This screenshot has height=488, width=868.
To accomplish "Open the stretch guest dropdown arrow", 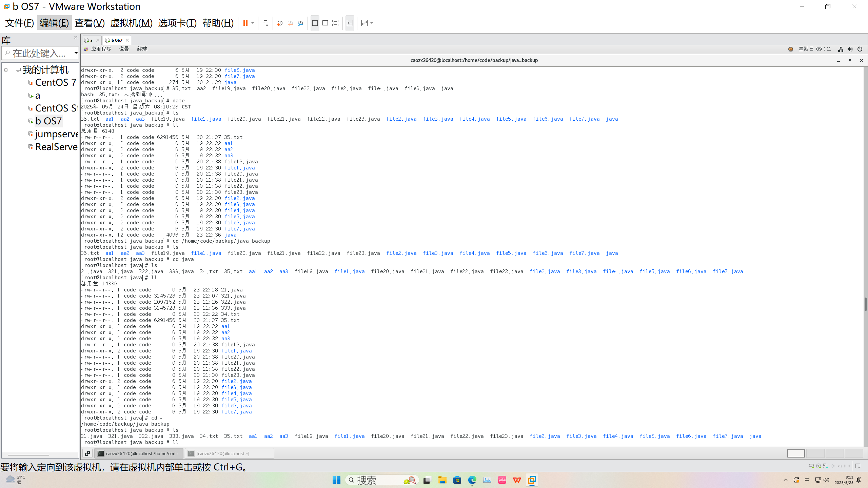I will point(372,23).
